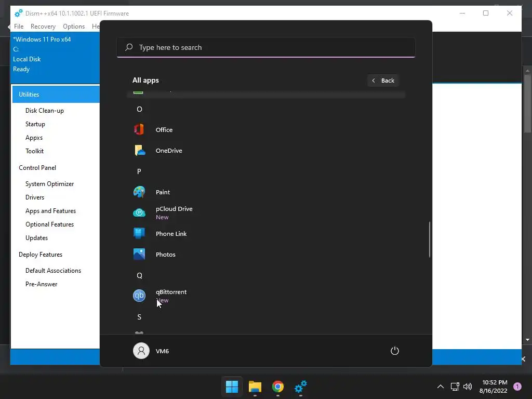Click the All apps list scrollbar thumb

[x=430, y=240]
